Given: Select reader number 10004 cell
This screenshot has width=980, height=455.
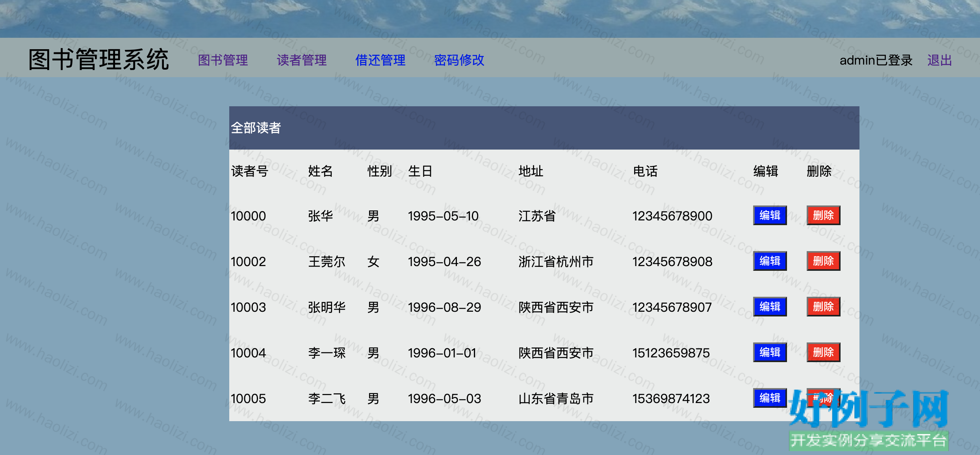Looking at the screenshot, I should (248, 353).
